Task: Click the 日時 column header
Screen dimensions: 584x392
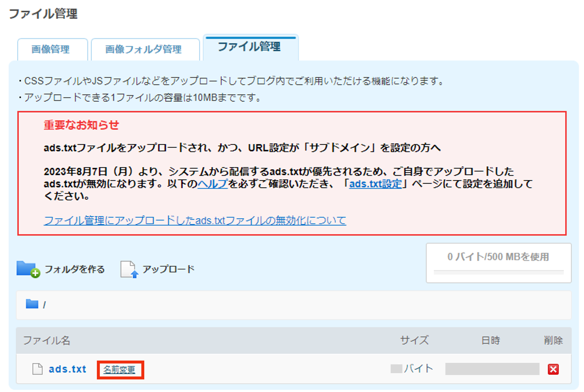Action: 490,340
